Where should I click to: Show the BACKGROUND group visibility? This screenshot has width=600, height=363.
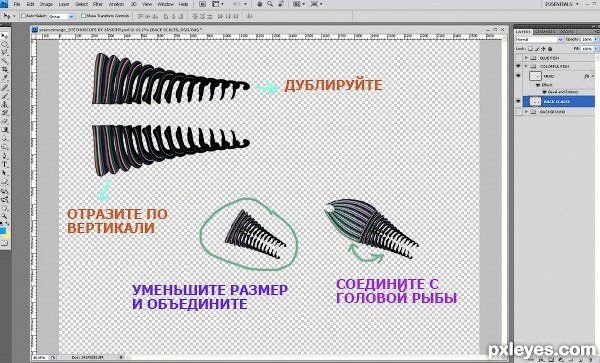[x=518, y=112]
